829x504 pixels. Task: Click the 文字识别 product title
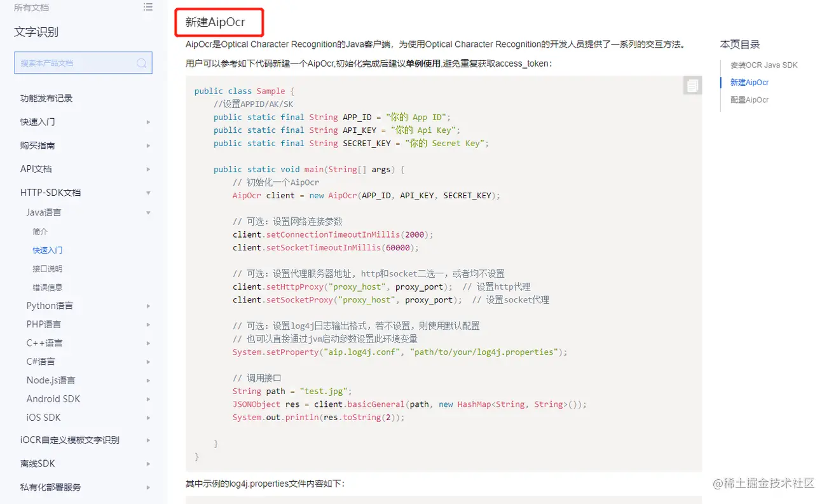[x=36, y=32]
